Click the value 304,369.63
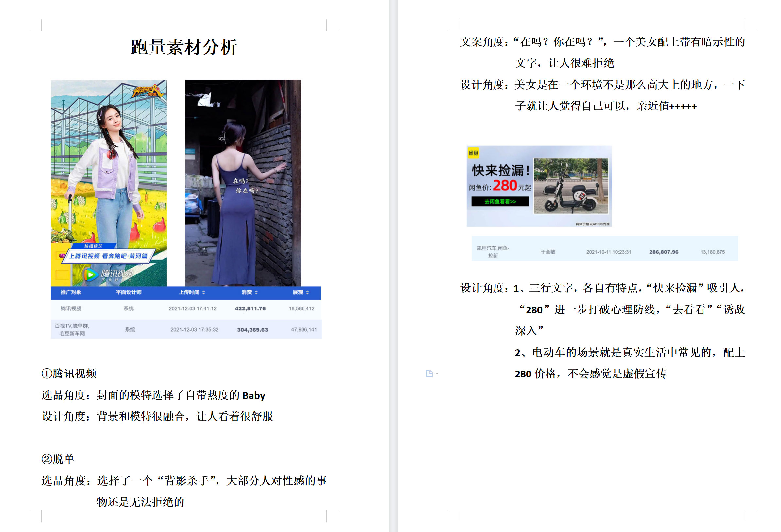 point(252,330)
